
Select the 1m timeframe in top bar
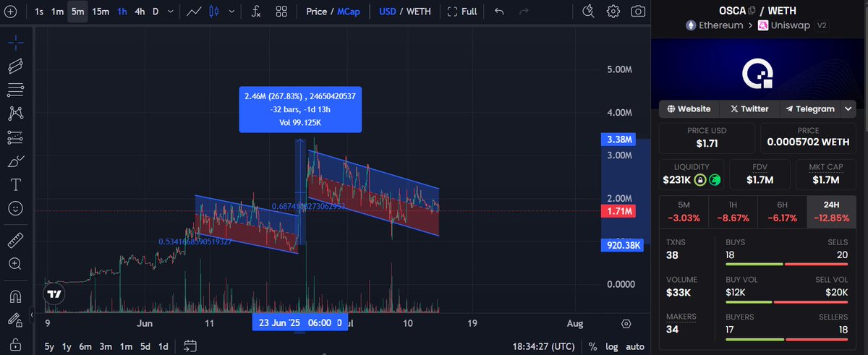pos(58,12)
